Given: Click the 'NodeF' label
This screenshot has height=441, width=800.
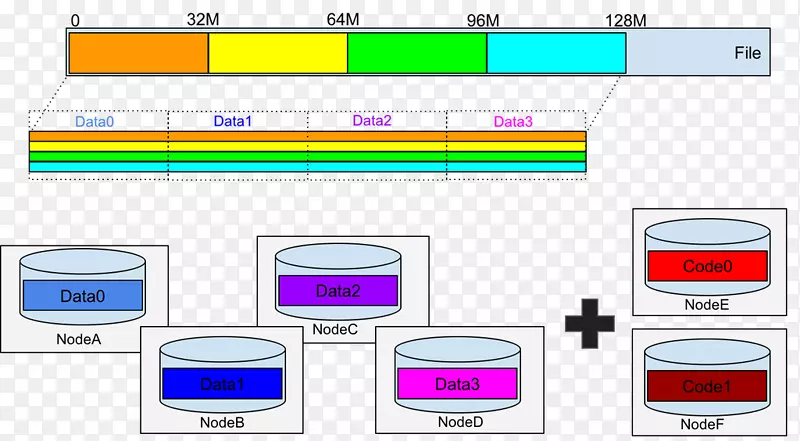Looking at the screenshot, I should (702, 424).
